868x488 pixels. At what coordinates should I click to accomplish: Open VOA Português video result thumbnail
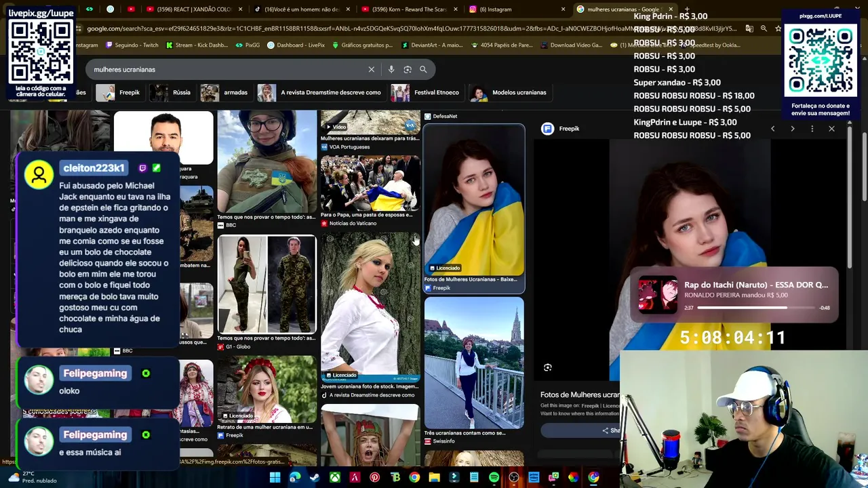[370, 123]
